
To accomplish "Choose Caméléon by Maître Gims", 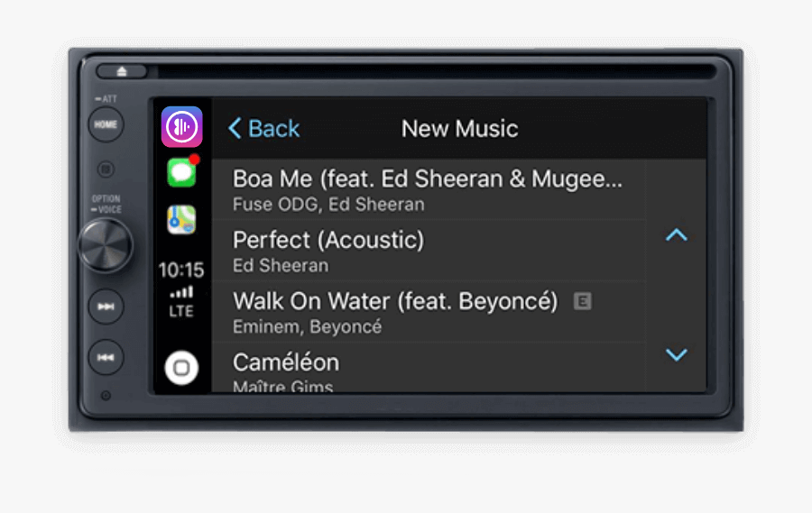I will click(x=429, y=368).
